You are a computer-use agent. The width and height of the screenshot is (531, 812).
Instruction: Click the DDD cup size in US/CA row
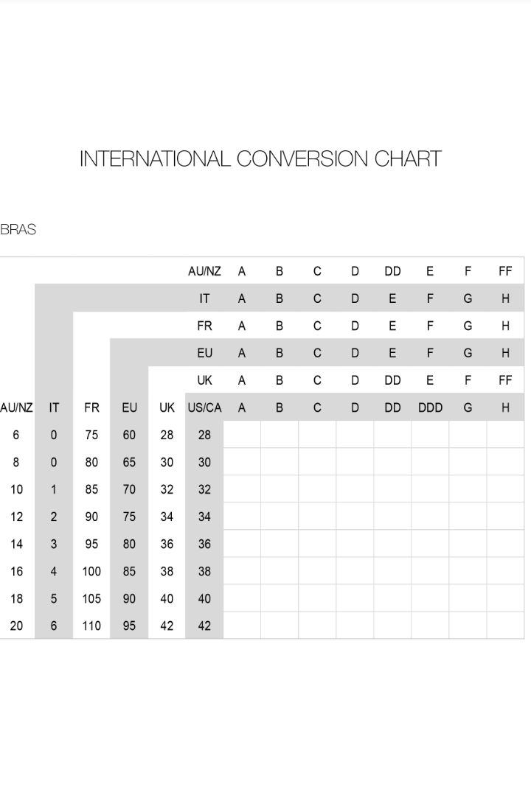[431, 407]
